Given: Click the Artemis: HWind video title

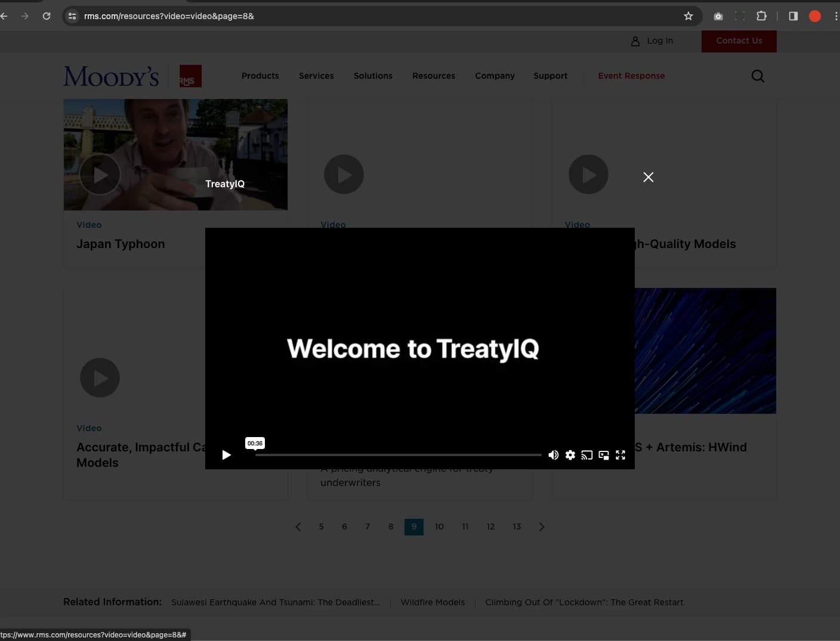Looking at the screenshot, I should 691,447.
